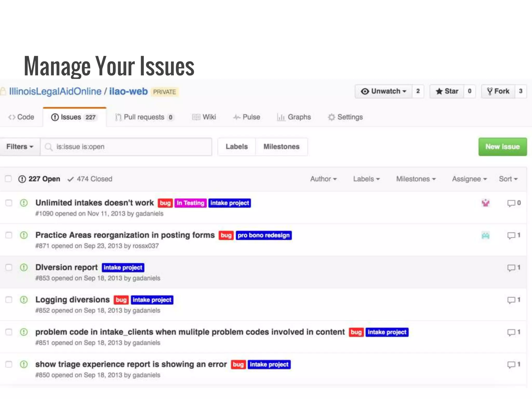The height and width of the screenshot is (399, 532).
Task: Click the open-issue icon beside Logging diversions
Action: [24, 300]
